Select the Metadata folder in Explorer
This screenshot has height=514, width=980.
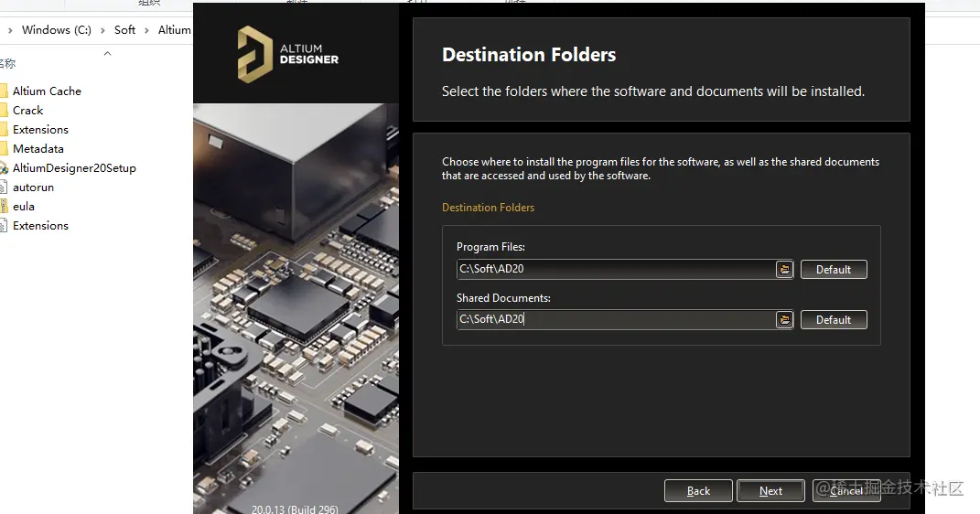[38, 149]
